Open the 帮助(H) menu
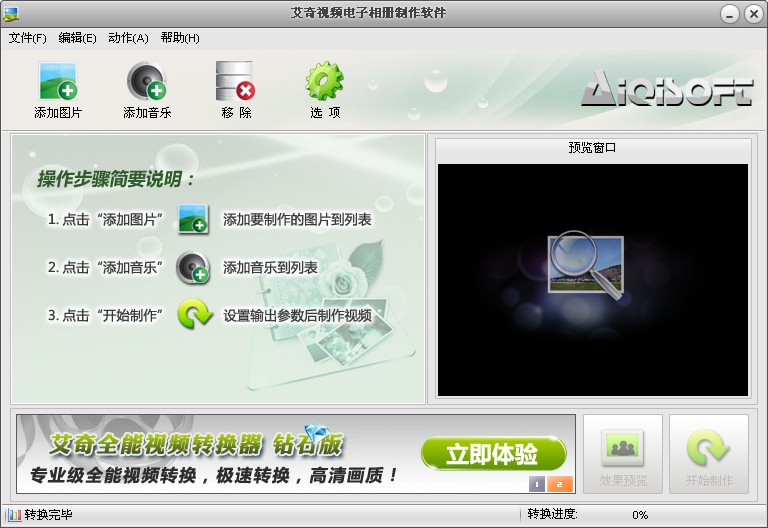The height and width of the screenshot is (528, 768). 180,38
